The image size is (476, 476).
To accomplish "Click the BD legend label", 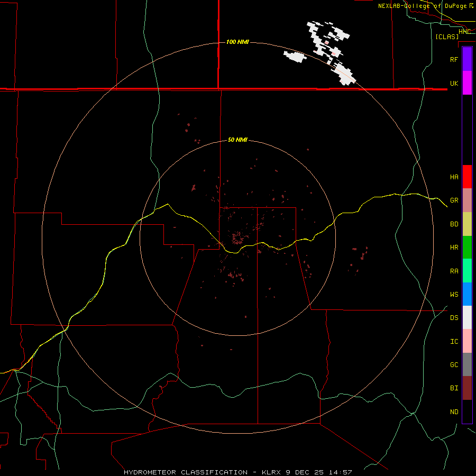I will (x=454, y=224).
